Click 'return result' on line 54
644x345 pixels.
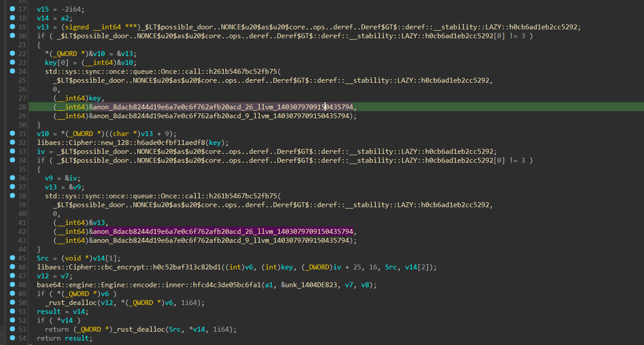coord(64,338)
